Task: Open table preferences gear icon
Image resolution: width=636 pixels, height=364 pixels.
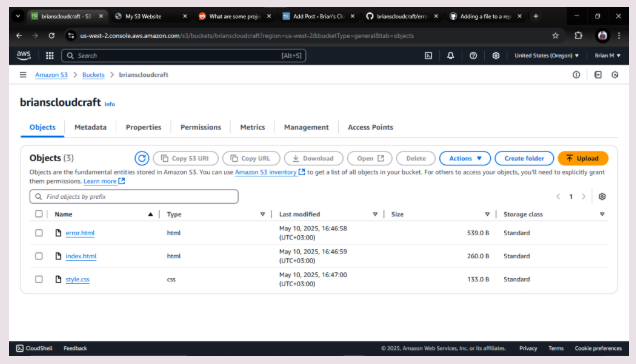Action: (602, 196)
